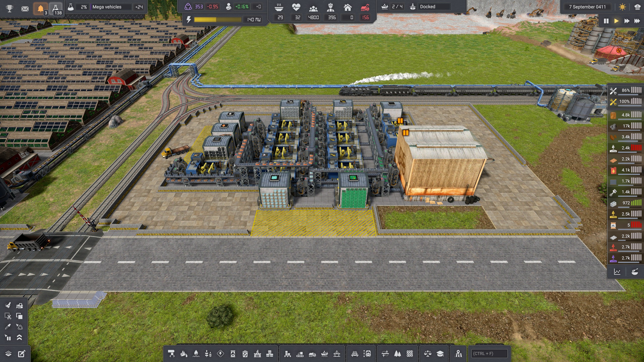Select the red fuel can showing 4.1k
Image resolution: width=644 pixels, height=362 pixels.
point(625,170)
